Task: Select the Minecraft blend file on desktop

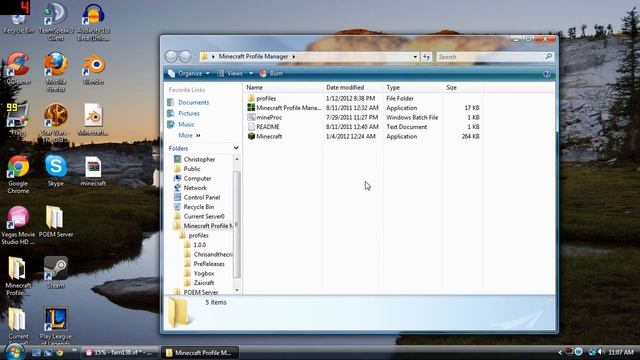Action: (x=93, y=119)
